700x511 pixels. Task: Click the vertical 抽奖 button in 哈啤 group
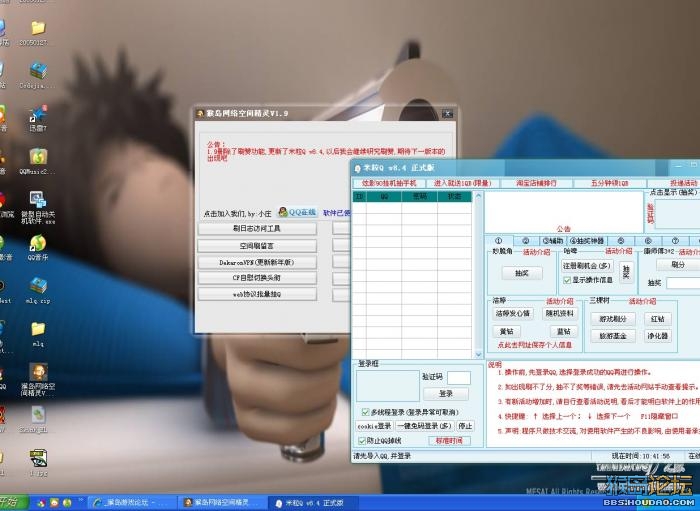[626, 271]
